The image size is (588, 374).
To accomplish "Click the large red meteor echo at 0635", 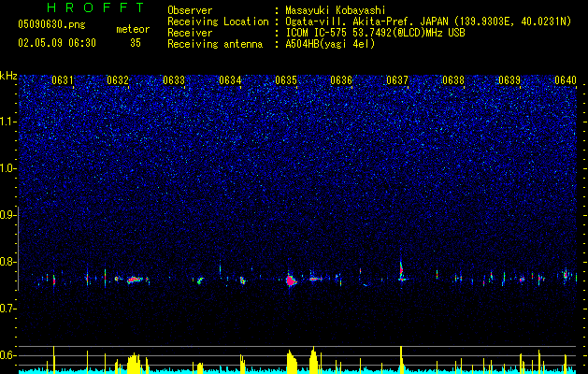I will [x=290, y=280].
